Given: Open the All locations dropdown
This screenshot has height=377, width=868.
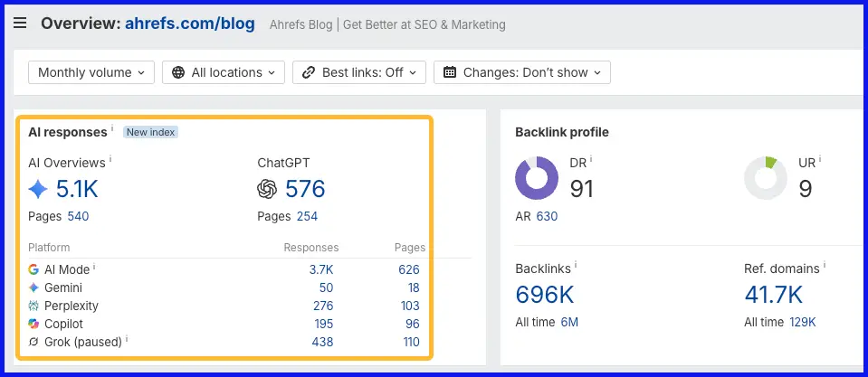Looking at the screenshot, I should 224,72.
